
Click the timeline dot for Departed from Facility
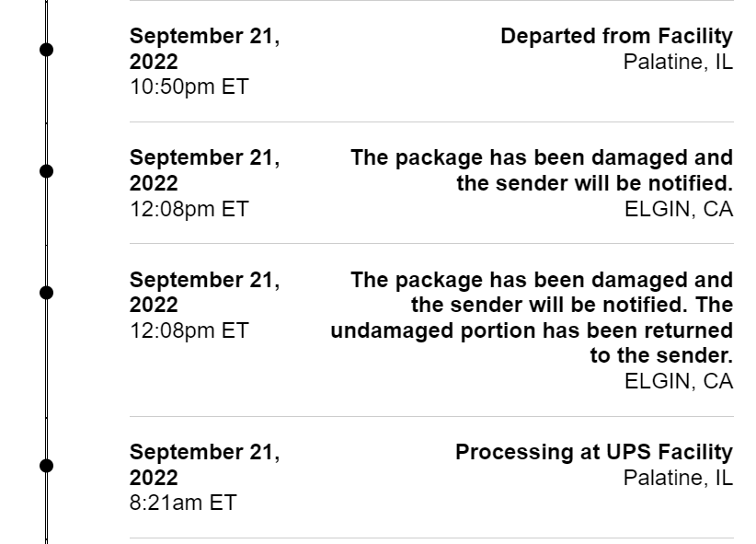pyautogui.click(x=46, y=49)
